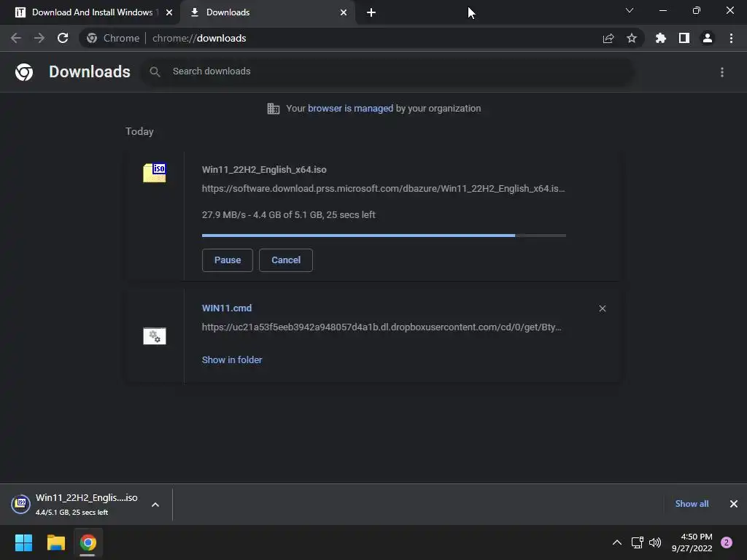Show hidden system tray icons
This screenshot has height=560, width=747.
click(x=617, y=542)
